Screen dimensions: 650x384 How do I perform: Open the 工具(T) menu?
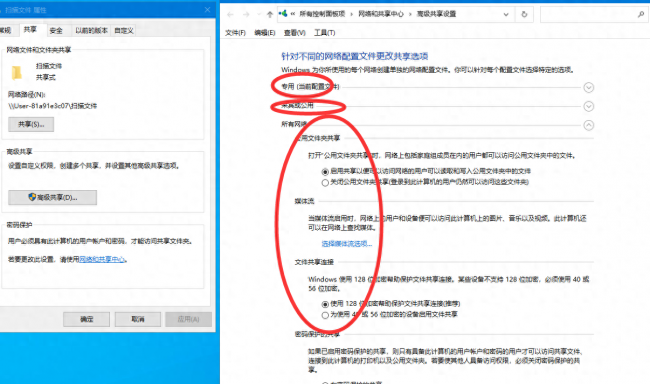[324, 33]
